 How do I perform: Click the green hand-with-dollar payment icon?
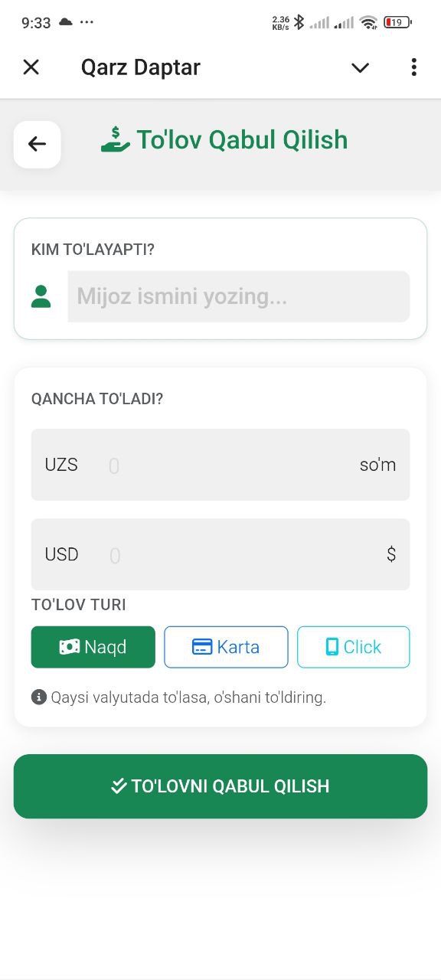click(x=115, y=139)
